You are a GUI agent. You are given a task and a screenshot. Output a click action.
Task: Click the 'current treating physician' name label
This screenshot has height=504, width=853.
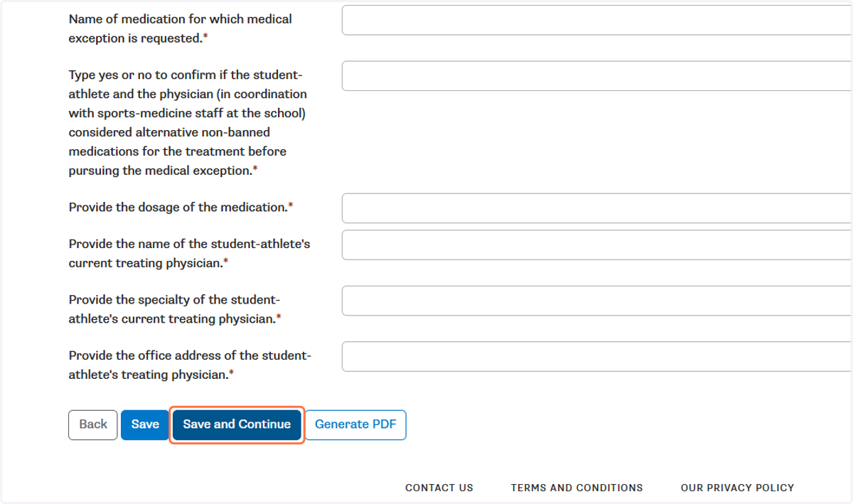tap(190, 254)
